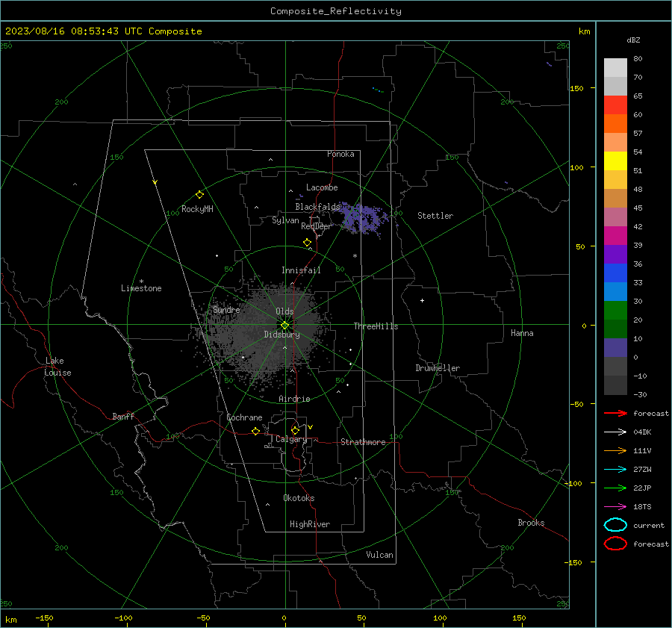
Task: Click the Sundre town label
Action: coord(226,309)
